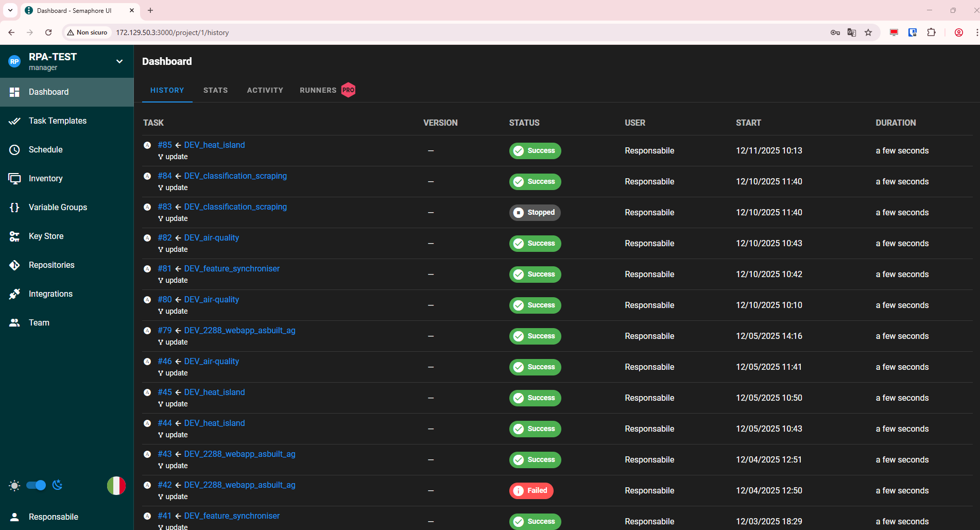Open Repositories via its git icon
The height and width of the screenshot is (530, 980).
pyautogui.click(x=14, y=265)
